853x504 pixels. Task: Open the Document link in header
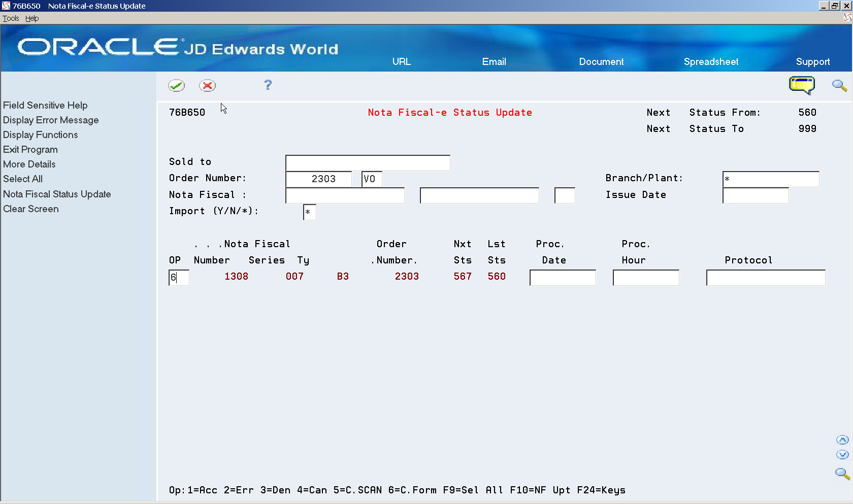601,61
